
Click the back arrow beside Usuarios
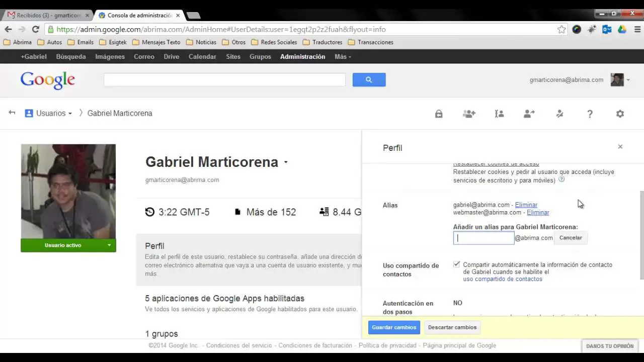(x=12, y=113)
